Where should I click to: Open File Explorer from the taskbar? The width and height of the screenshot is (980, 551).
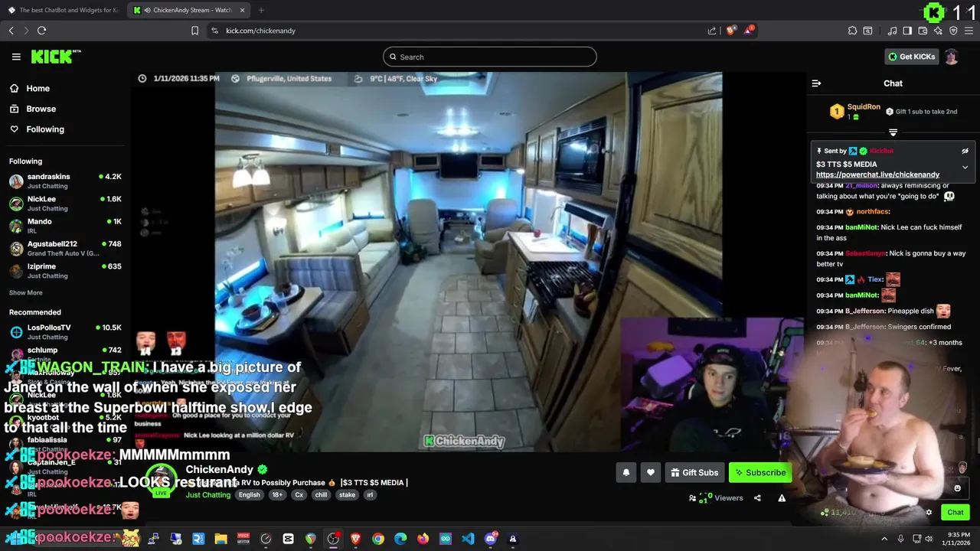(220, 539)
